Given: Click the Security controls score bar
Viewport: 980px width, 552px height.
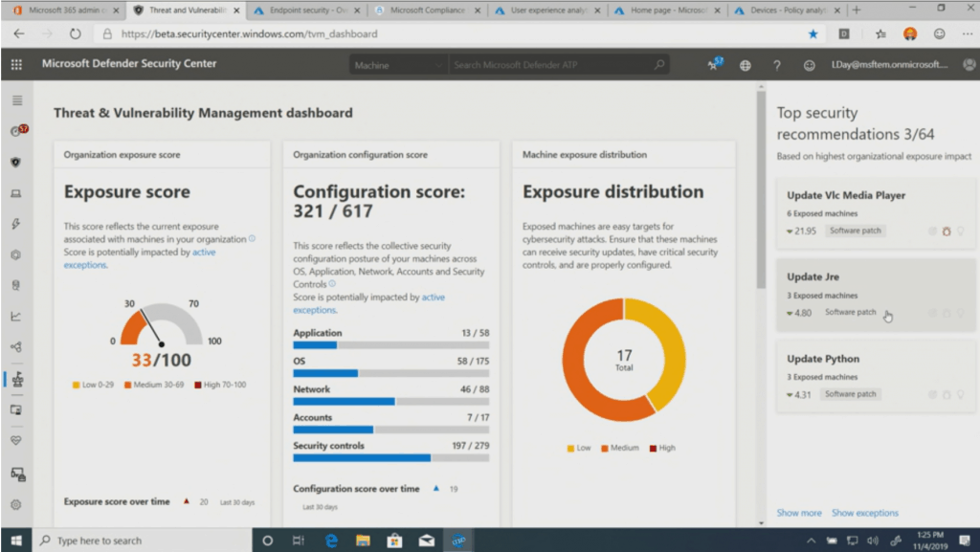Looking at the screenshot, I should click(391, 457).
